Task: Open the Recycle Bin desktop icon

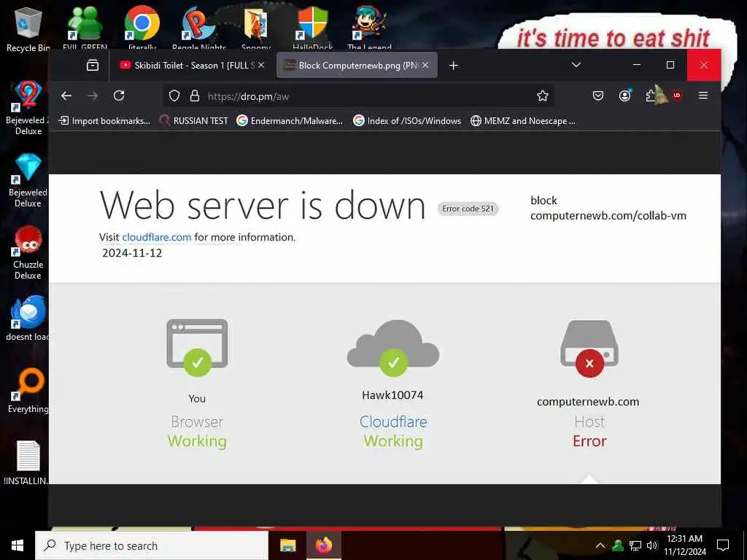Action: point(28,28)
